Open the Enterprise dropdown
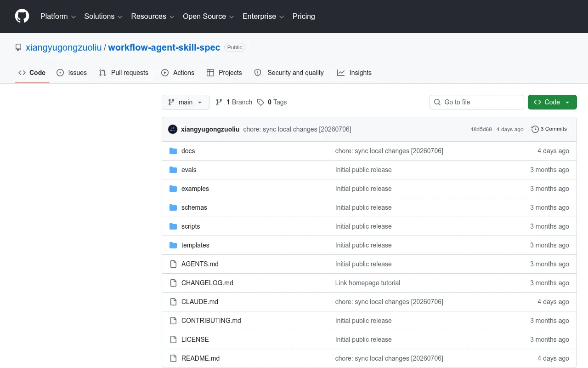This screenshot has height=368, width=588. click(x=263, y=16)
